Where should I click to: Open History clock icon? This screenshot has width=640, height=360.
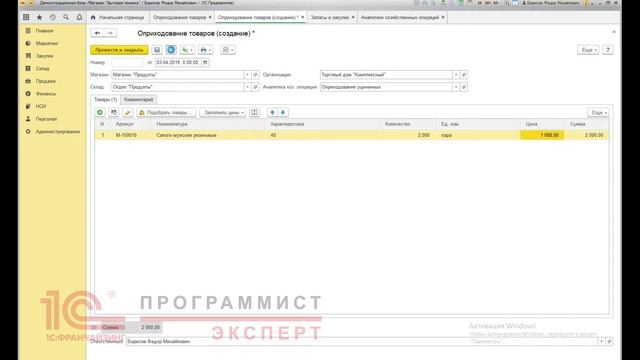coord(53,17)
